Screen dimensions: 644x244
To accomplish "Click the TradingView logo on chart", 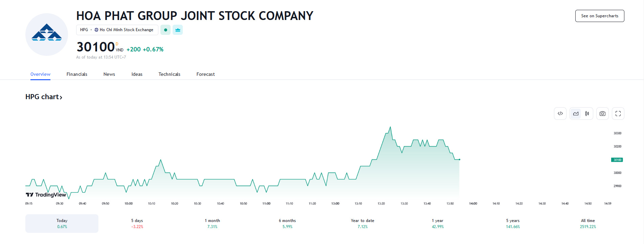I will point(46,195).
